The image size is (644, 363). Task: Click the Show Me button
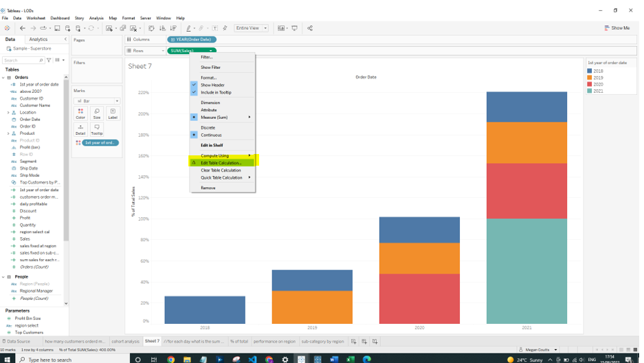tap(617, 28)
